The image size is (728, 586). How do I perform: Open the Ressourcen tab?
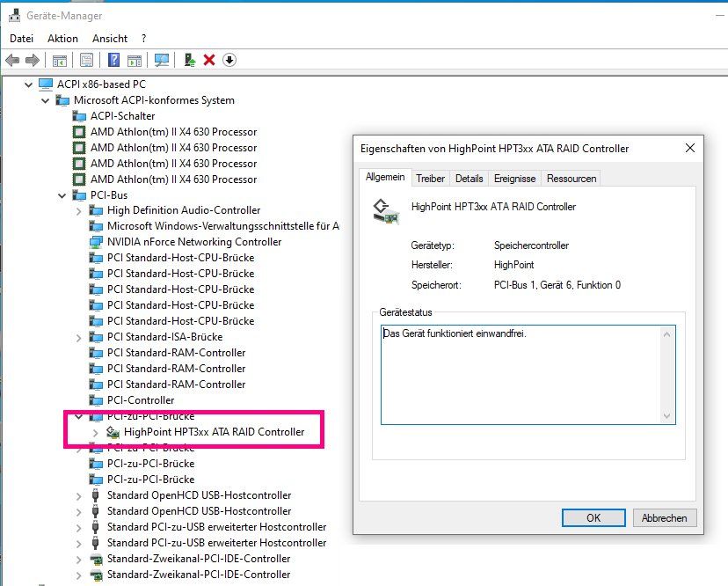coord(571,179)
